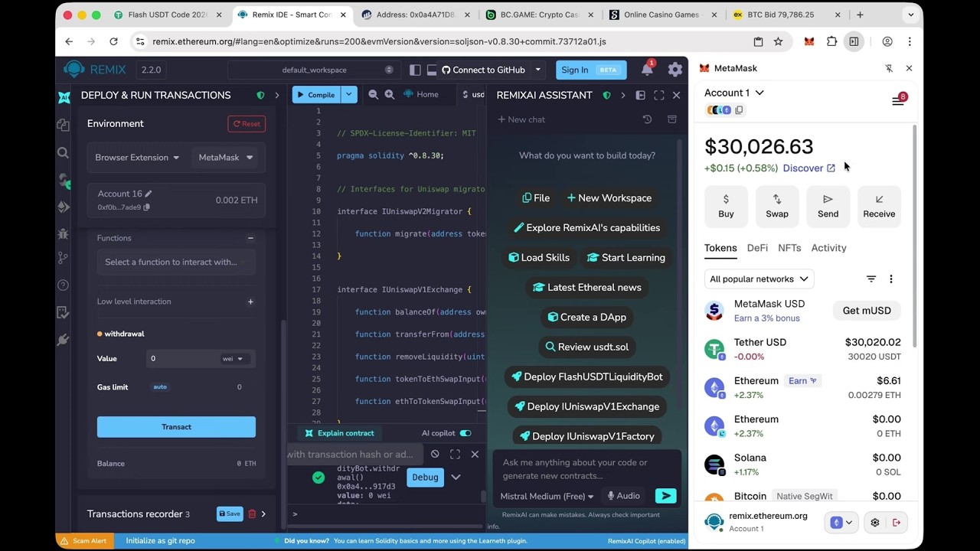Edit the Account 16 name with pencil

coord(149,194)
